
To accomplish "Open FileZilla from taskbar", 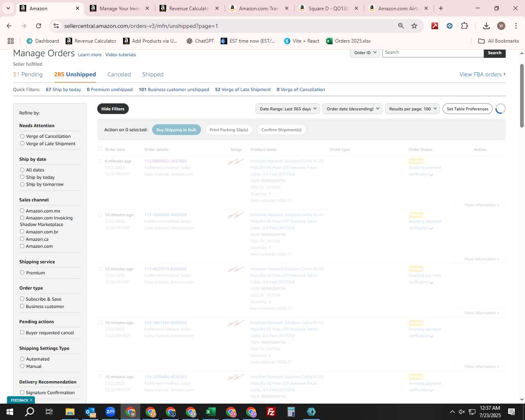I will pyautogui.click(x=271, y=412).
